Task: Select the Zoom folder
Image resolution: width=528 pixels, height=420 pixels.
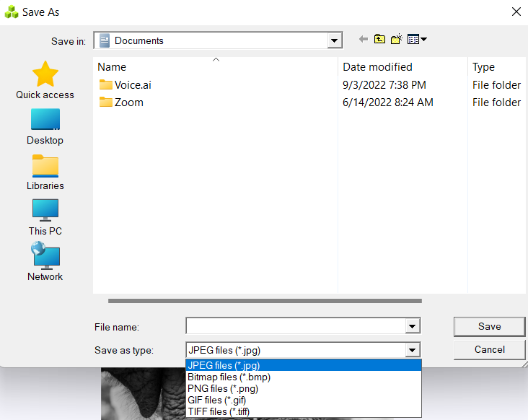Action: point(128,102)
